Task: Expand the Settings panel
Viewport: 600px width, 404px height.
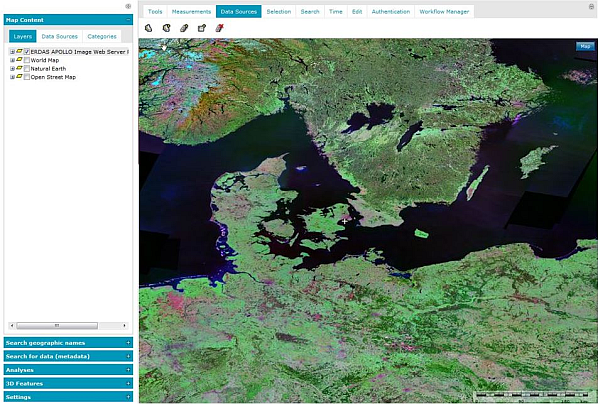Action: point(128,397)
